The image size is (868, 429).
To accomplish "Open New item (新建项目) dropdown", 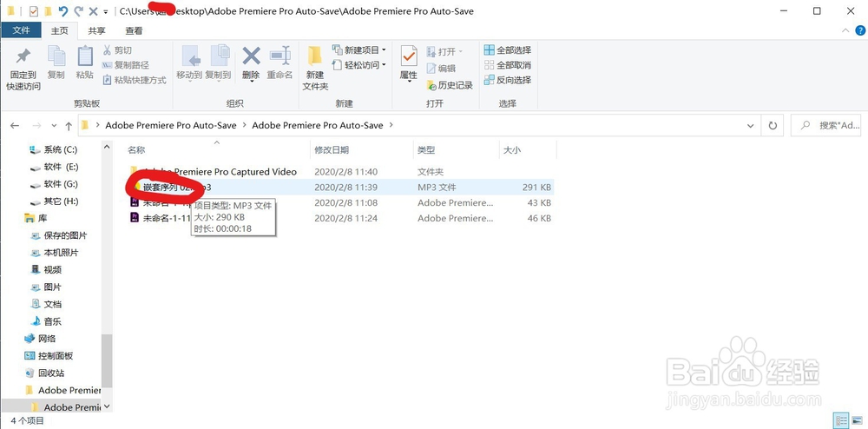I will [359, 50].
